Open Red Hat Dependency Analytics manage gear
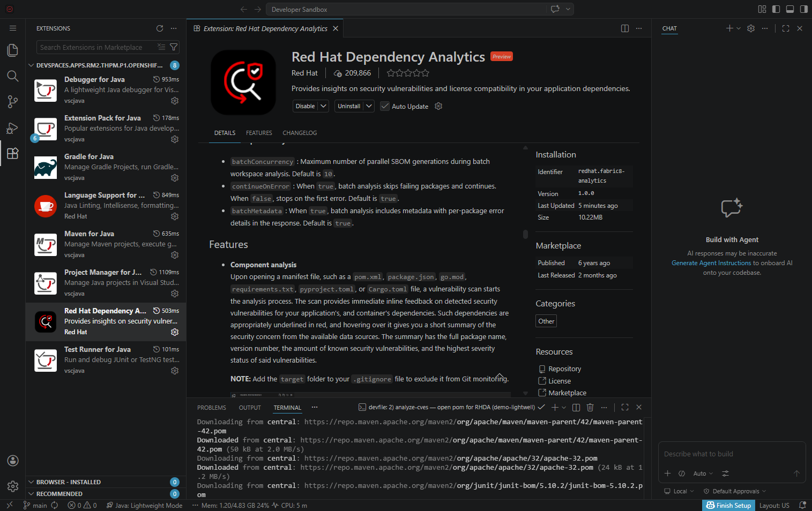The image size is (812, 511). coord(175,332)
